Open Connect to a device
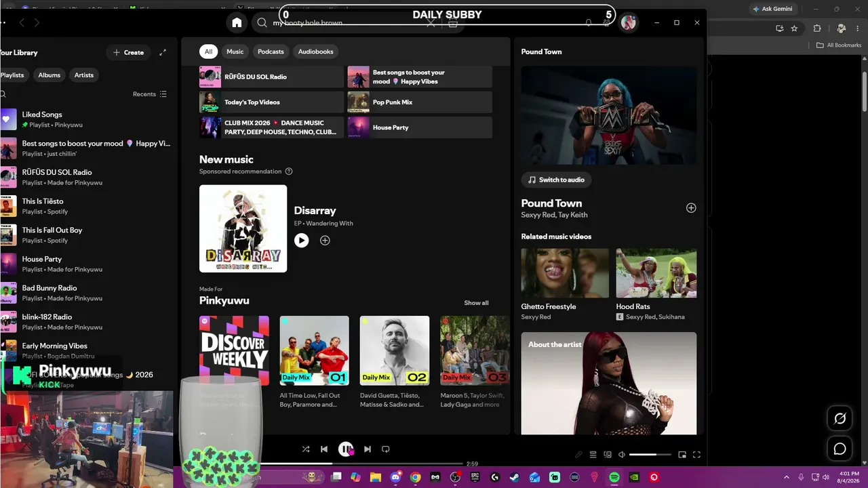Viewport: 868px width, 488px height. coord(608,455)
